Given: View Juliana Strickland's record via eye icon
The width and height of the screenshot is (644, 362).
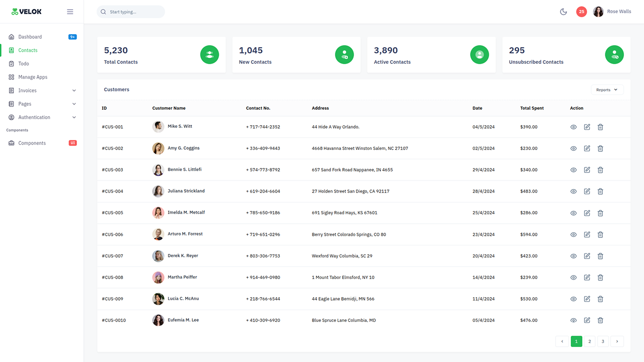Looking at the screenshot, I should pos(574,191).
